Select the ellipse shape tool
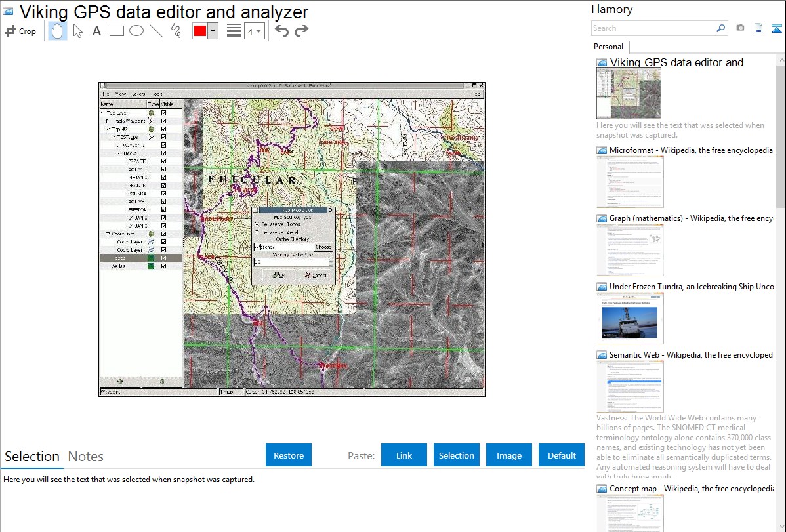Image resolution: width=786 pixels, height=532 pixels. click(136, 31)
